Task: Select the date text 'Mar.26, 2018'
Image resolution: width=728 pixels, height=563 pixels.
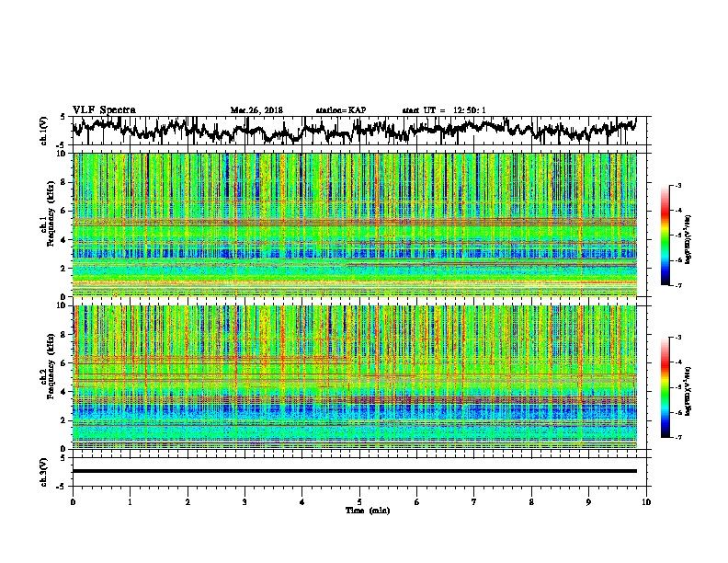Action: [x=256, y=110]
